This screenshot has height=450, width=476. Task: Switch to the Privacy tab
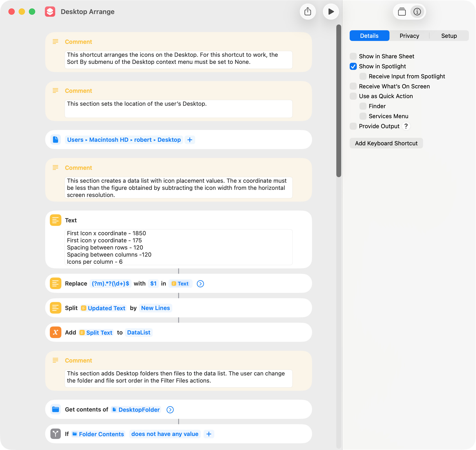(409, 36)
